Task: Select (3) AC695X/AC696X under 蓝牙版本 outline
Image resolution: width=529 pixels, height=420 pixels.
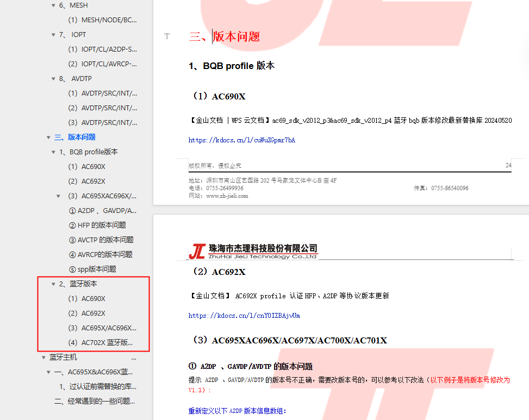Action: (x=102, y=328)
